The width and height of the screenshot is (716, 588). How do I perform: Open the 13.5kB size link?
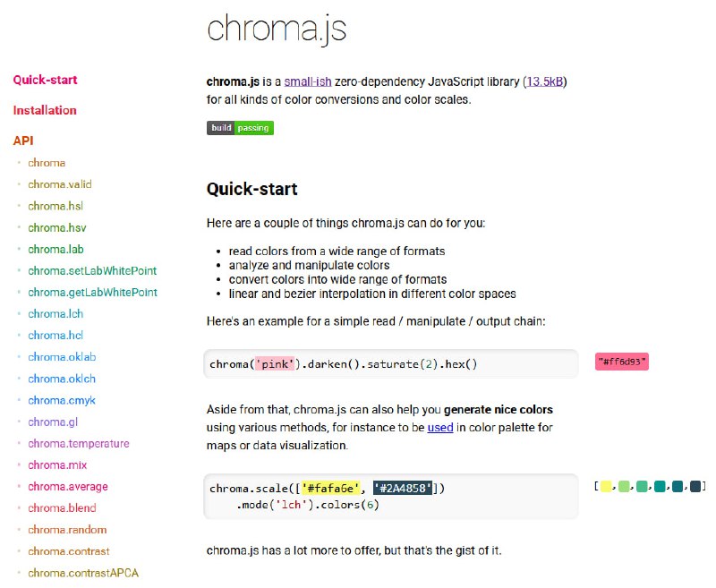coord(545,81)
